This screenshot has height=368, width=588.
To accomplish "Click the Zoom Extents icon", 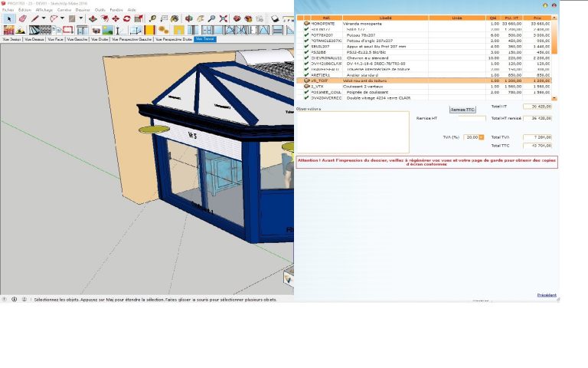I will [x=224, y=18].
